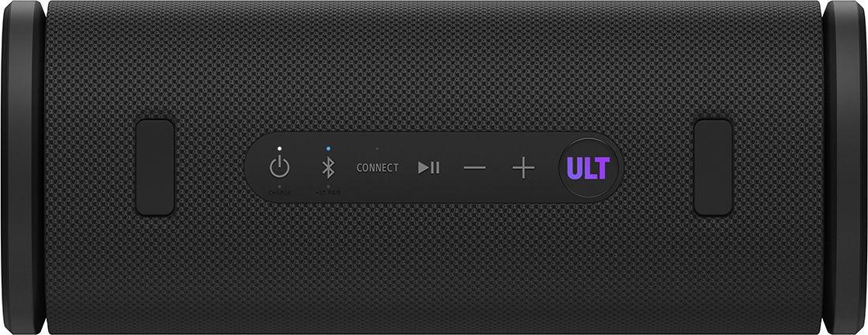Tap the power button icon
Image resolution: width=868 pixels, height=335 pixels.
279,167
